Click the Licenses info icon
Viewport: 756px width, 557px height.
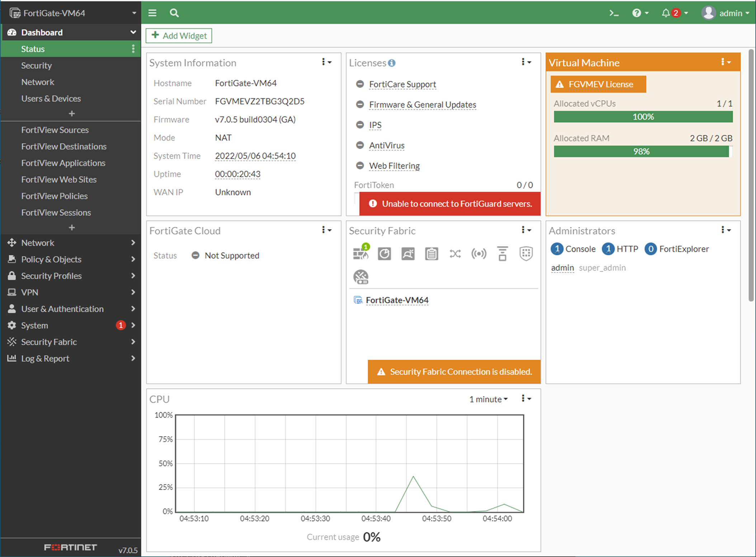tap(392, 63)
